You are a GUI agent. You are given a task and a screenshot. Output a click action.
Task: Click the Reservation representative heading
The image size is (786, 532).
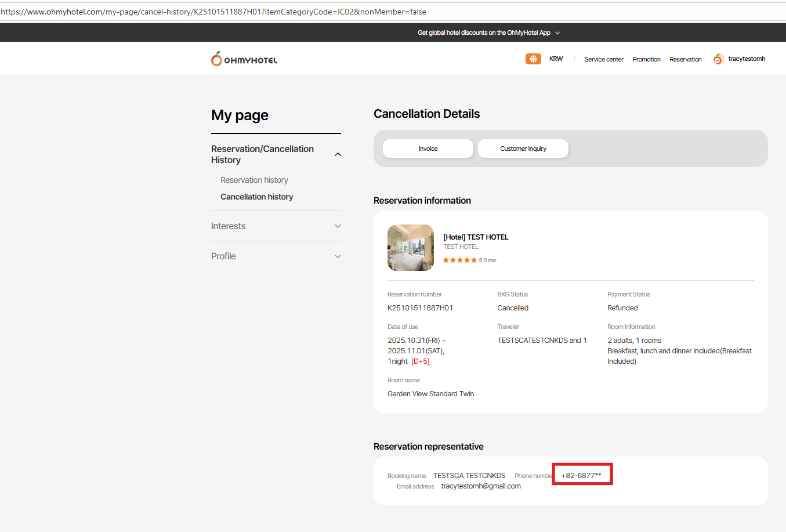428,447
